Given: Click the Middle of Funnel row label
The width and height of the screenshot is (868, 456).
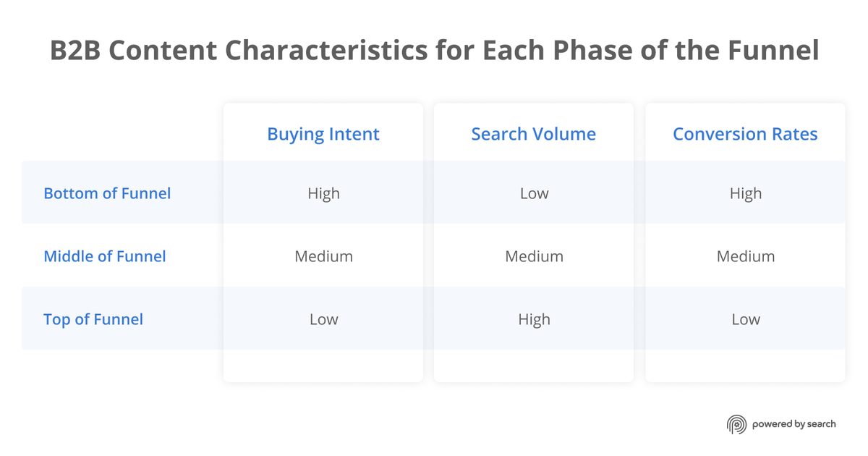Looking at the screenshot, I should coord(105,256).
